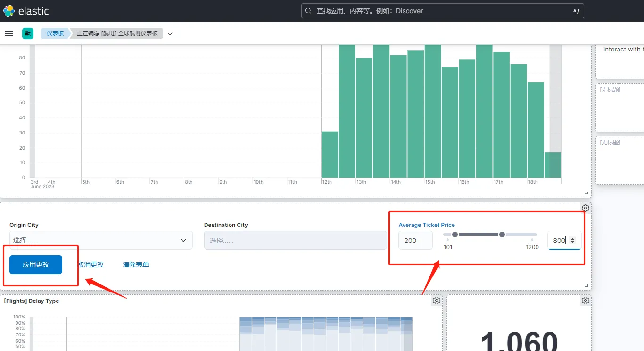Viewport: 644px width, 351px height.
Task: Click the '18th' x-axis label
Action: (533, 182)
